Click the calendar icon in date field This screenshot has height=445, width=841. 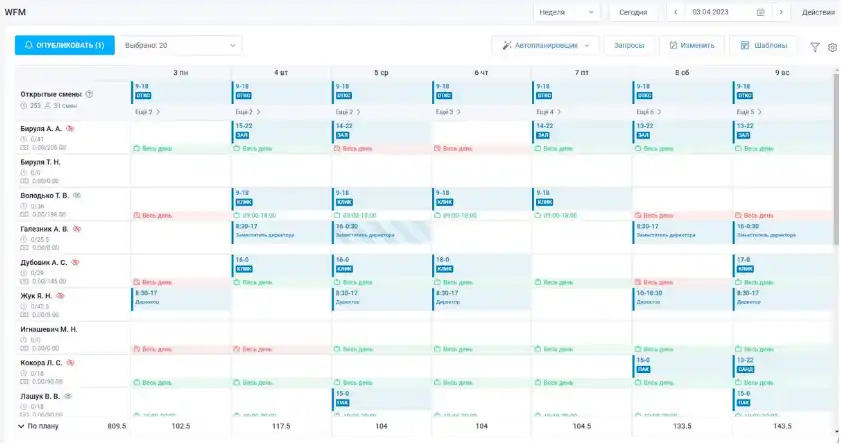[761, 12]
